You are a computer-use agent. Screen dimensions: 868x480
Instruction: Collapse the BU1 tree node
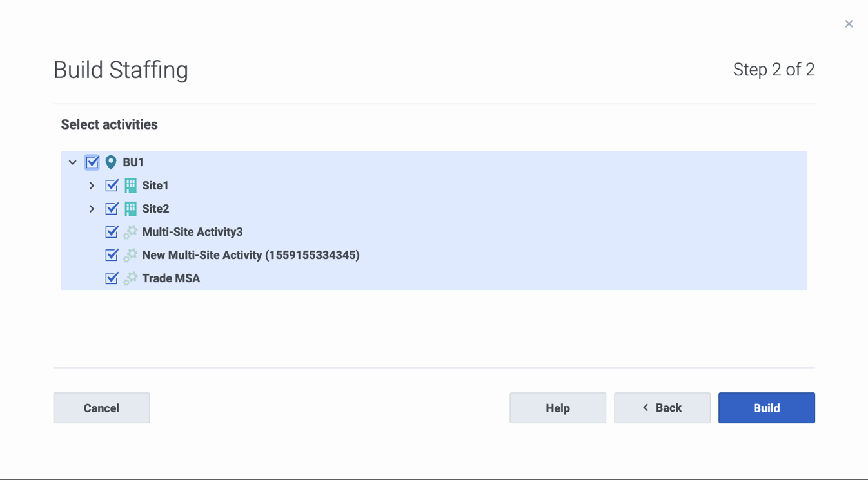coord(73,162)
